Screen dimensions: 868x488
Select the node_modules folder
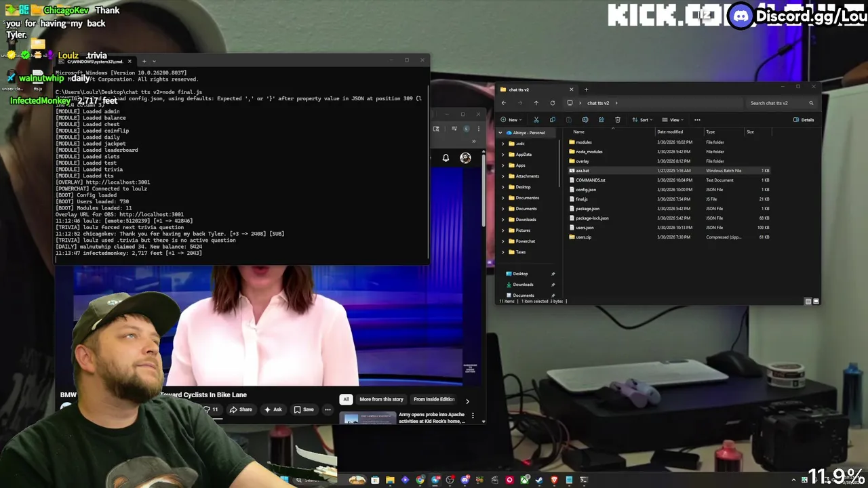[x=589, y=152]
